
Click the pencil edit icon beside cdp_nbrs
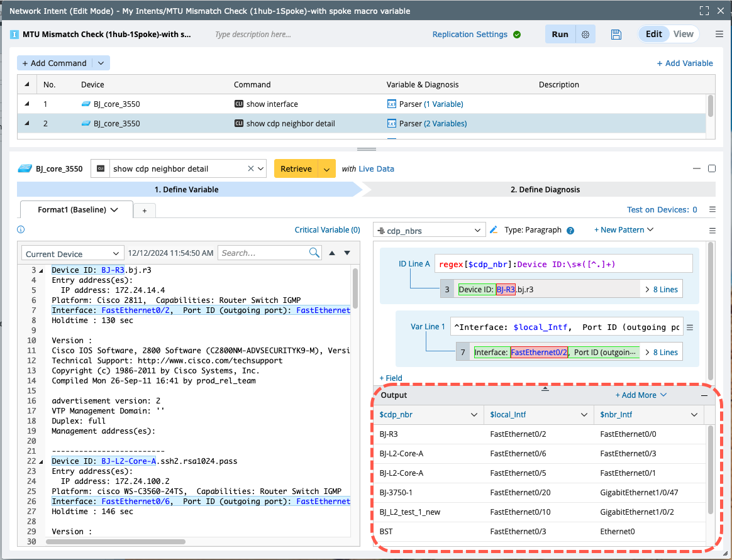[x=494, y=230]
